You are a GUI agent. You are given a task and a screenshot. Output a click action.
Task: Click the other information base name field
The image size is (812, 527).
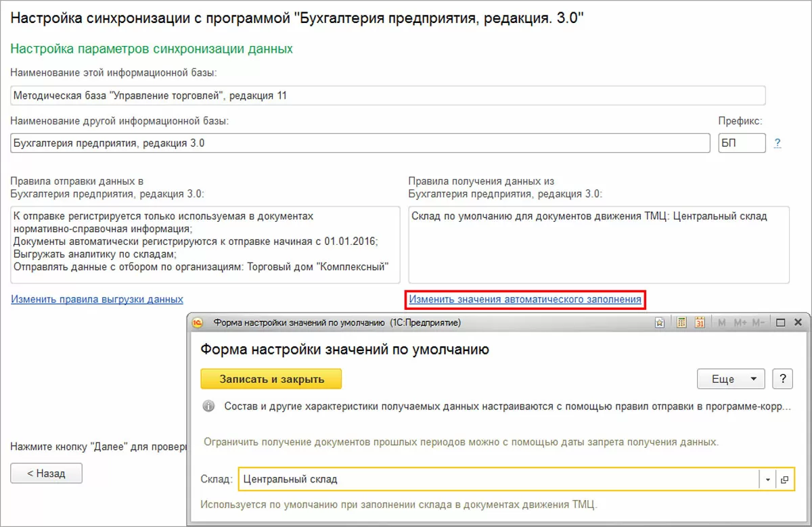(x=361, y=143)
